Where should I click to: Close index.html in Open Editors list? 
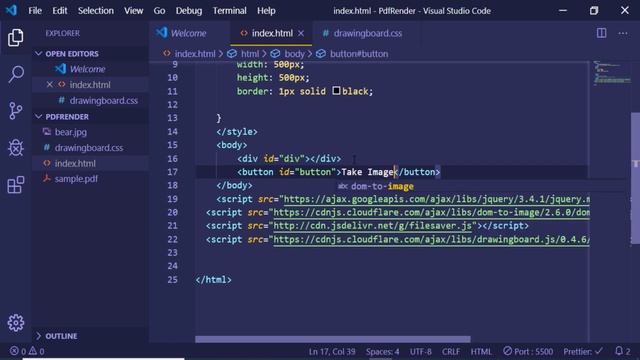click(x=49, y=84)
